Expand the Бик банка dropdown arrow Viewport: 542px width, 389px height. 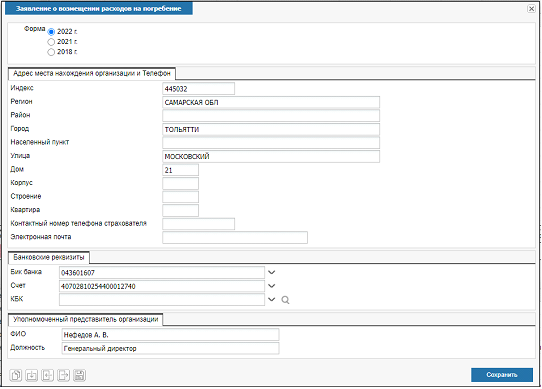click(x=272, y=272)
